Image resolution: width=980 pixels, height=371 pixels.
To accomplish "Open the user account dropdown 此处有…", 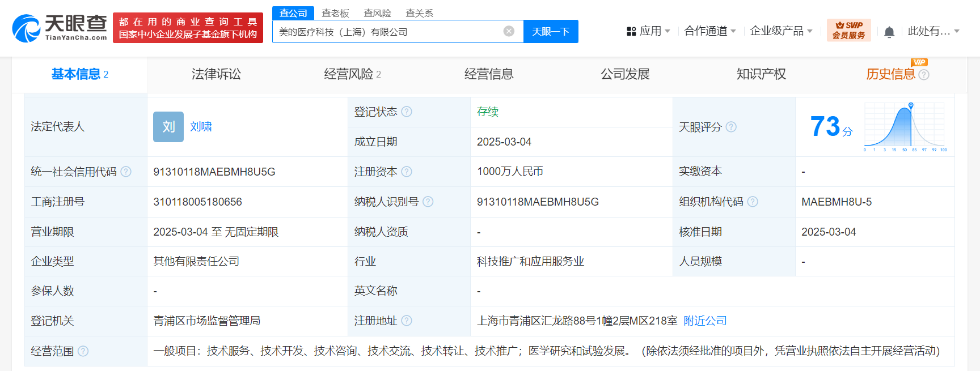I will 933,31.
